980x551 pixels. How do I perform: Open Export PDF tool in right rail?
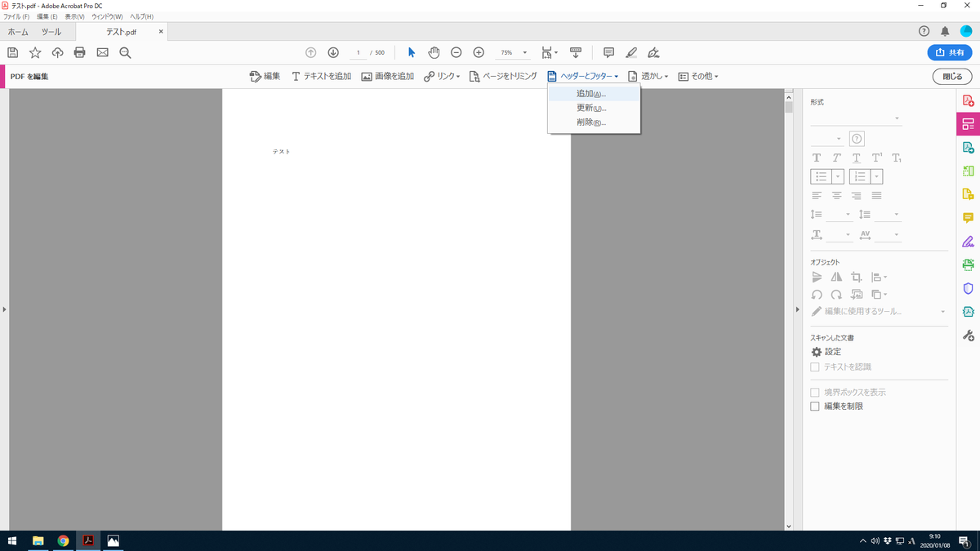coord(969,147)
